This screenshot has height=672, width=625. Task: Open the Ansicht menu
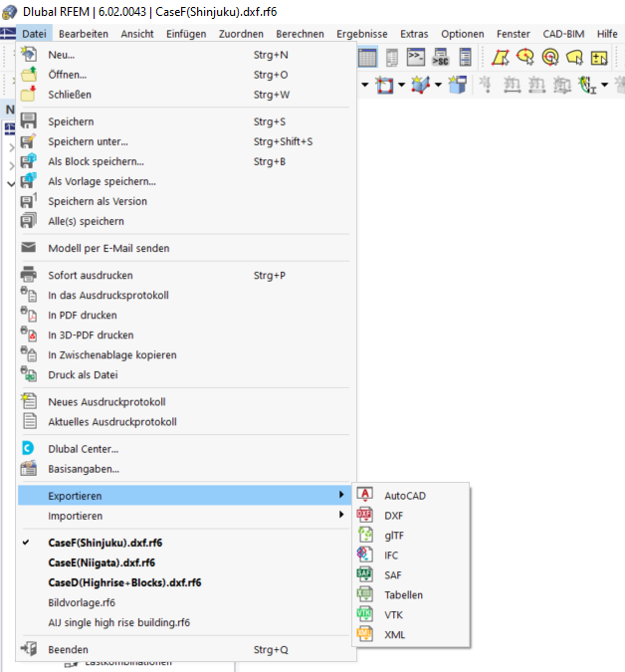click(137, 34)
